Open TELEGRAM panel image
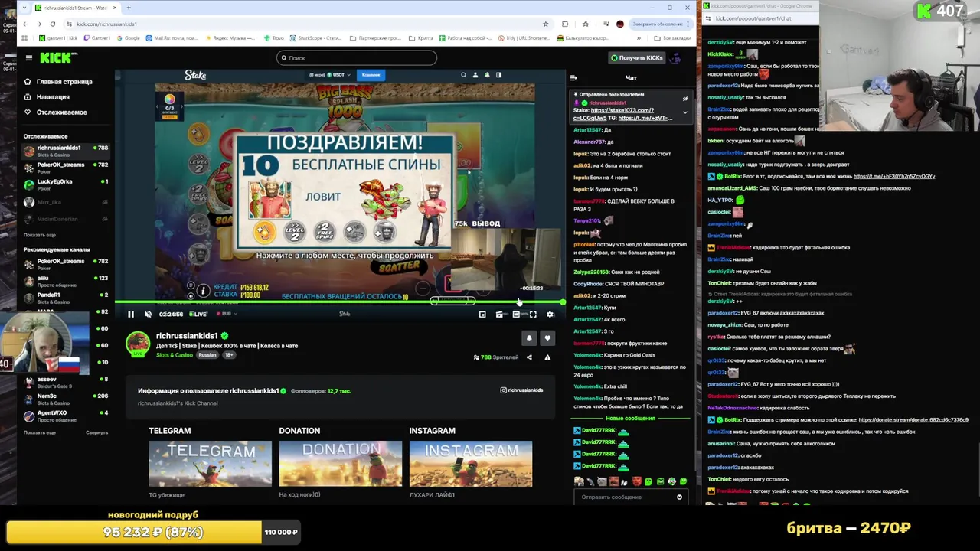This screenshot has width=980, height=551. coord(210,464)
